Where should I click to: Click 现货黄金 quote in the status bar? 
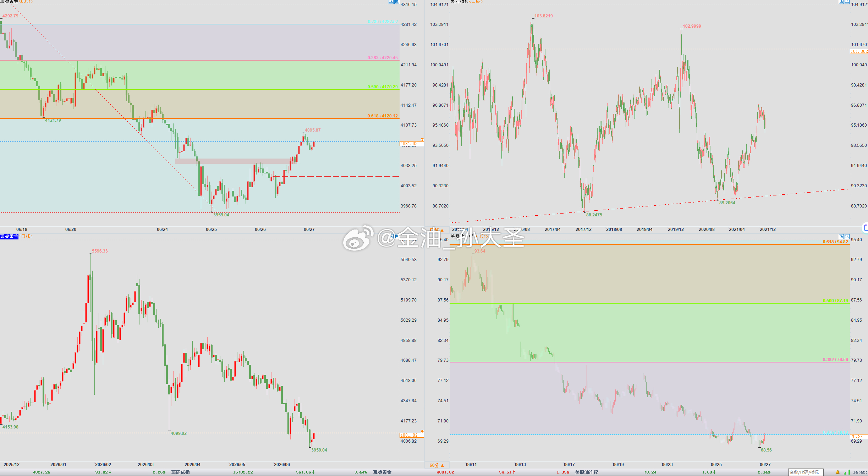(x=382, y=472)
